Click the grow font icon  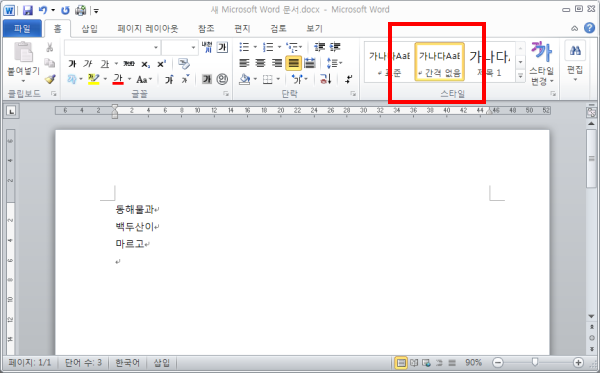[169, 79]
